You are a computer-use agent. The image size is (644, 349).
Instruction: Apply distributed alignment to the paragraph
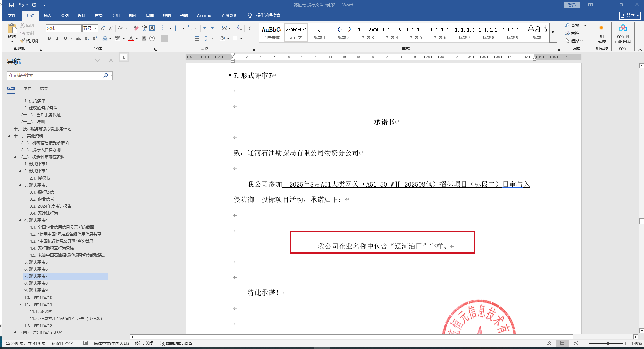197,38
